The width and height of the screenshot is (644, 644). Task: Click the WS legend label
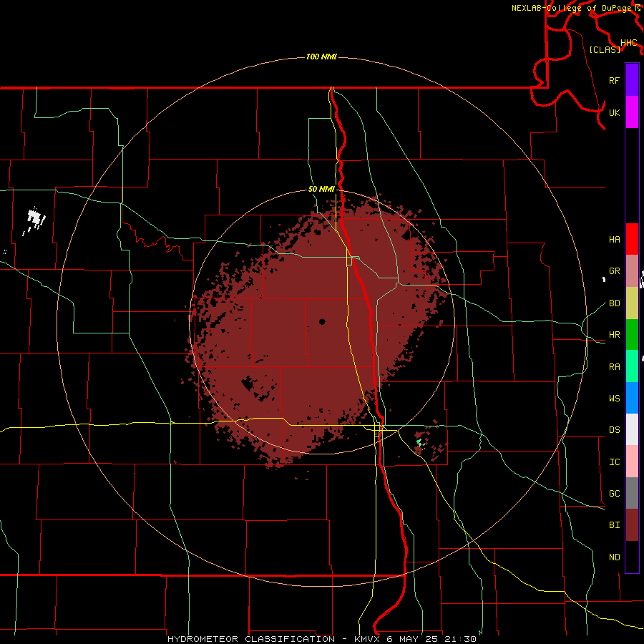(x=615, y=399)
